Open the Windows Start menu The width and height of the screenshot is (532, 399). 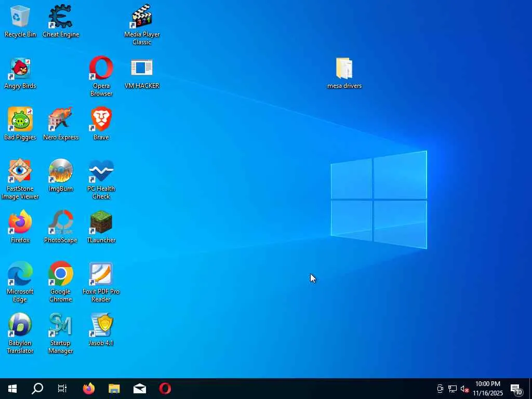12,389
